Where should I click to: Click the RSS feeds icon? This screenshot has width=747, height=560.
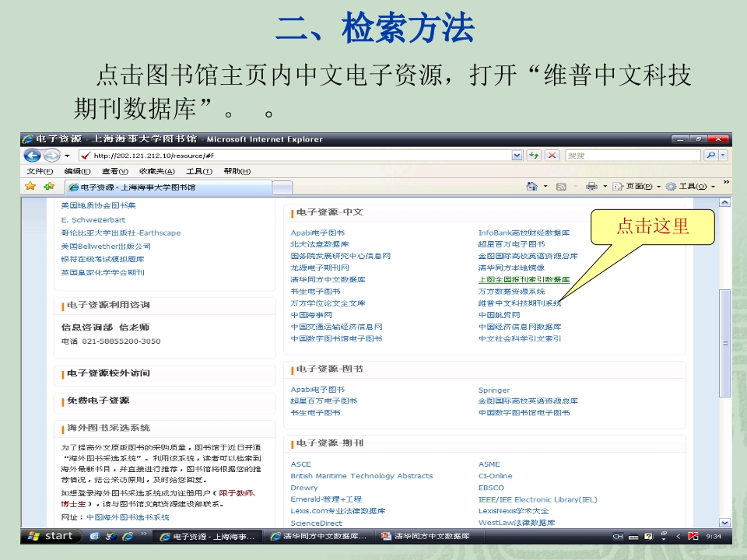tap(561, 187)
